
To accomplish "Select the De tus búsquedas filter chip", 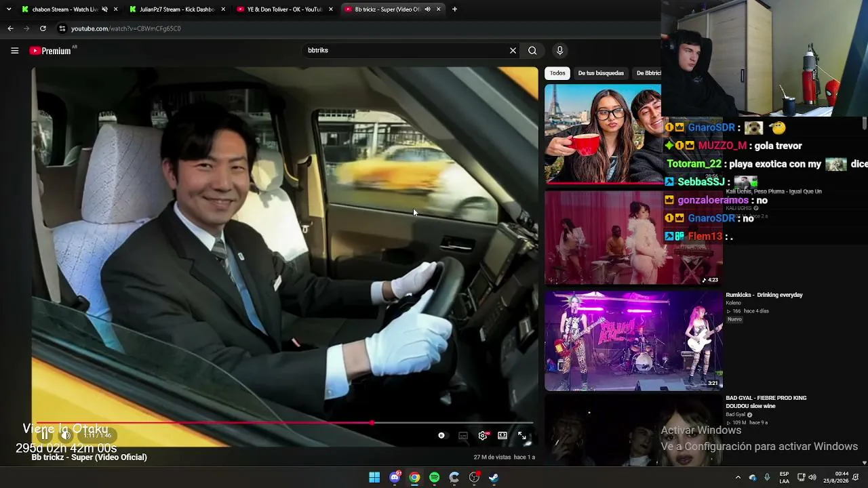I will coord(601,73).
